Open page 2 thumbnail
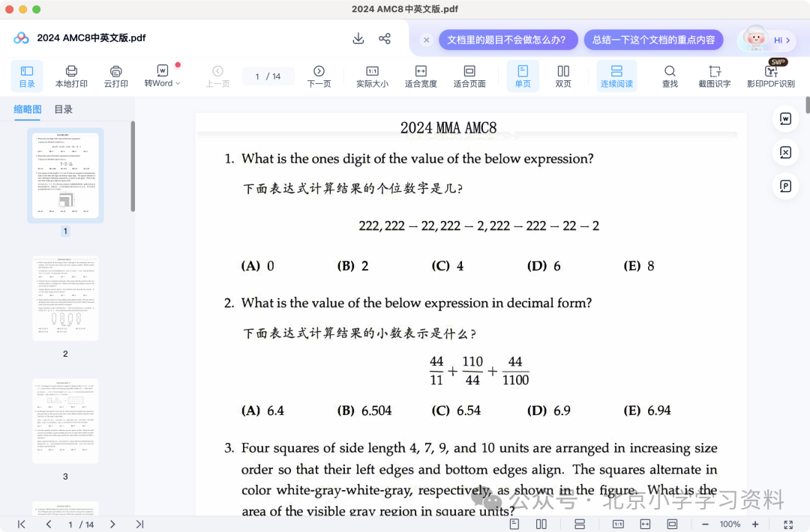 pos(65,298)
